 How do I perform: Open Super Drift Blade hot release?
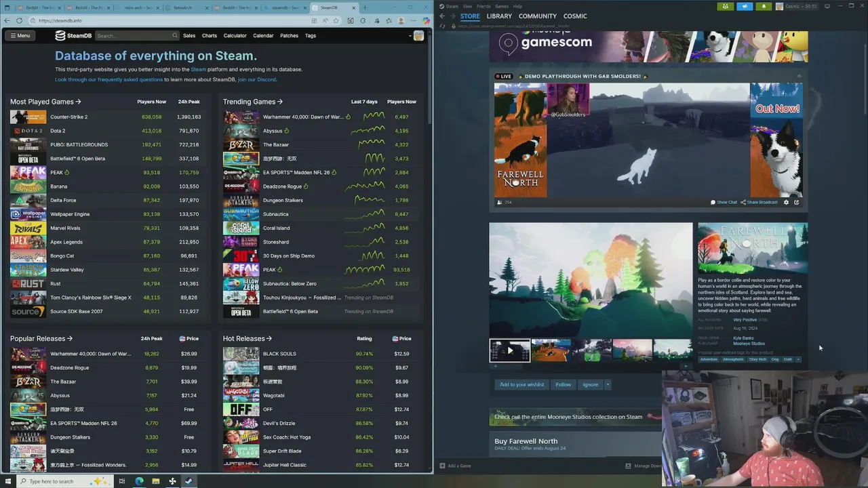282,451
